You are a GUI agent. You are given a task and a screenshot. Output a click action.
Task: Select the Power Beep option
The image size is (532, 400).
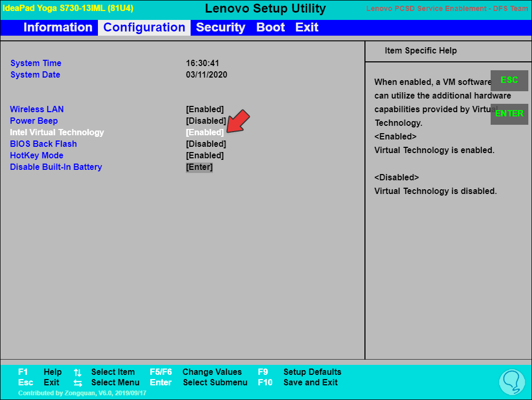point(34,121)
